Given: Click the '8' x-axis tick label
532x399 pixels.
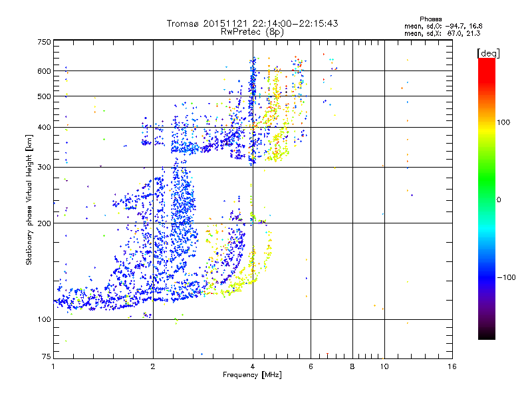Looking at the screenshot, I should pos(352,366).
